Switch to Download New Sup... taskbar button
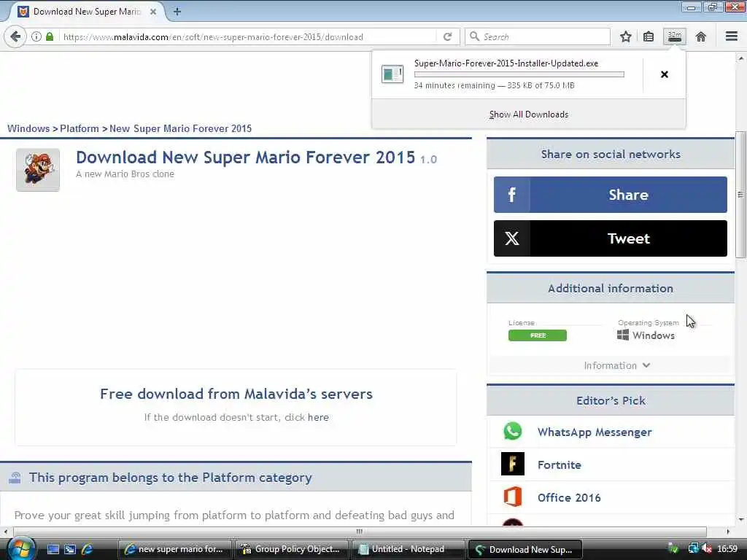This screenshot has height=560, width=747. coord(525,549)
